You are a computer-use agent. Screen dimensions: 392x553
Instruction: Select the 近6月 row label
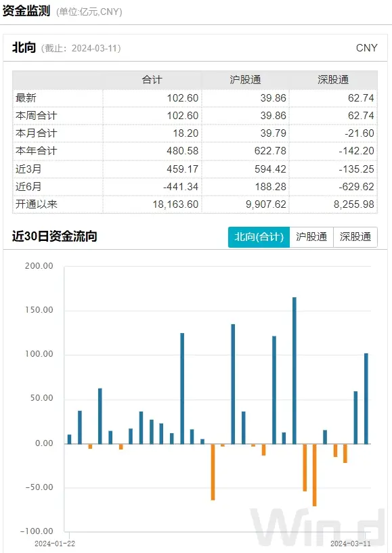click(28, 186)
